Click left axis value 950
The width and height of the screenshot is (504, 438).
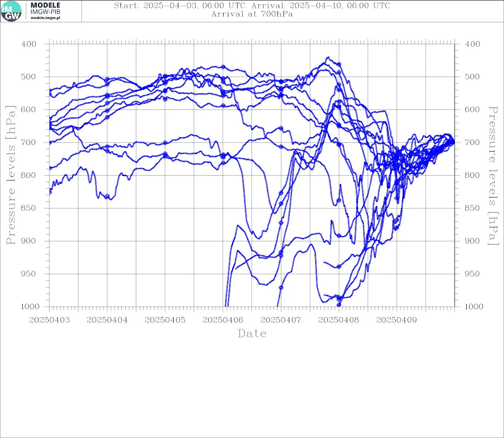tap(28, 274)
